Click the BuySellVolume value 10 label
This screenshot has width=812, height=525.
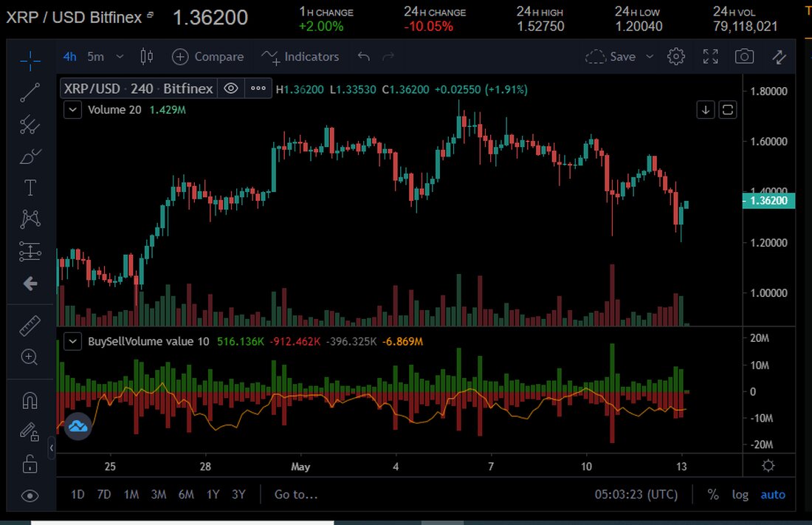[x=148, y=342]
